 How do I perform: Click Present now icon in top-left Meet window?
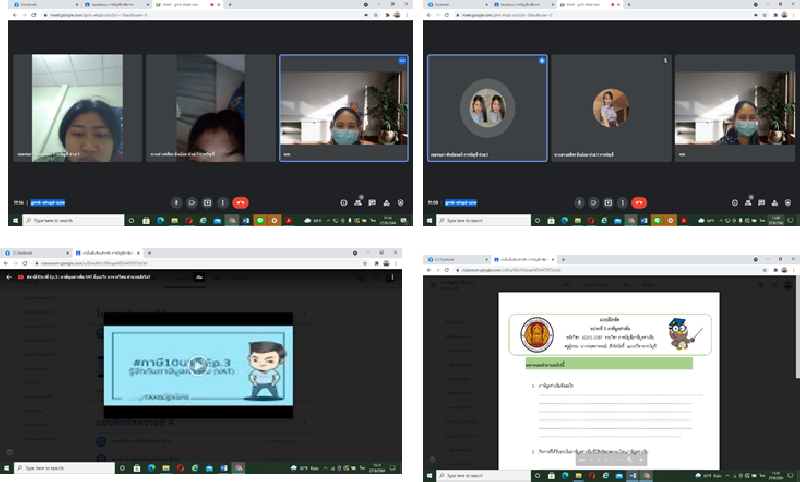point(207,201)
